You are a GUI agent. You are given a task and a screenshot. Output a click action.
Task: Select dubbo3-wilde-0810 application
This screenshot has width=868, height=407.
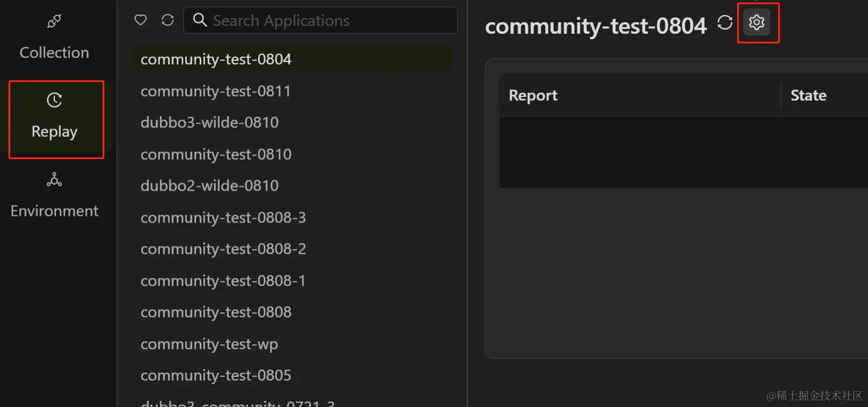293,122
